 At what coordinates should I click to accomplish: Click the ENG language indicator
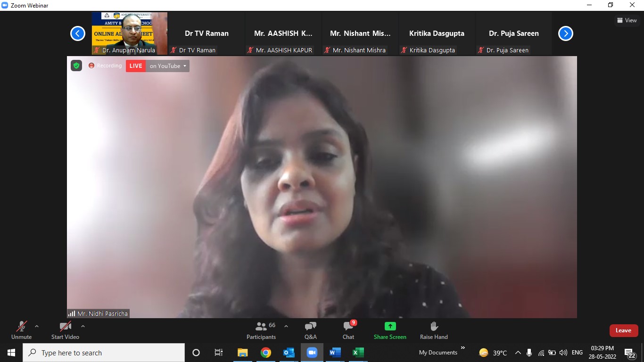577,353
